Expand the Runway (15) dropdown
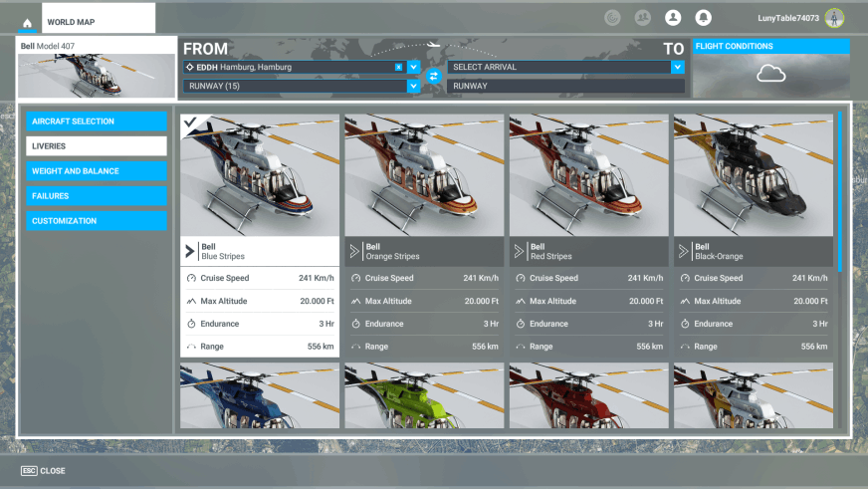Screen dimensions: 868x489 [413, 87]
